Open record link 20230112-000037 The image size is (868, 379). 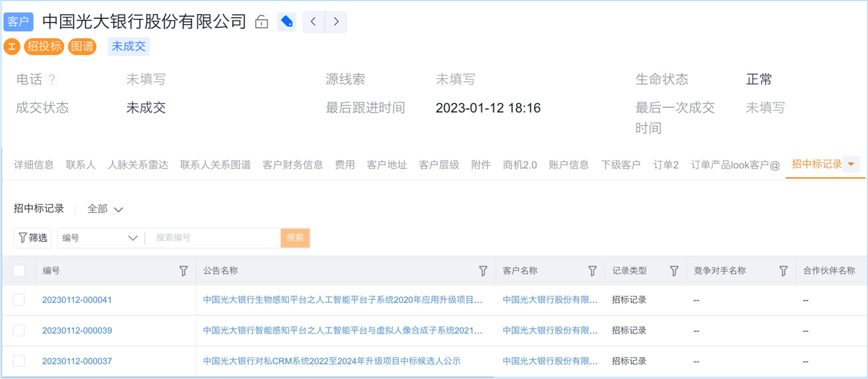point(77,361)
